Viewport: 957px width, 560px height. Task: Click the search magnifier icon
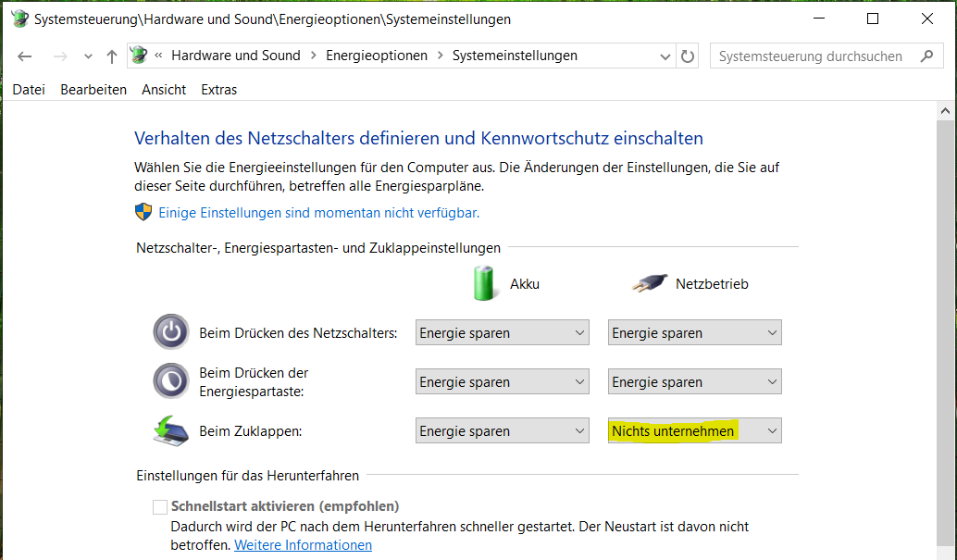[928, 56]
